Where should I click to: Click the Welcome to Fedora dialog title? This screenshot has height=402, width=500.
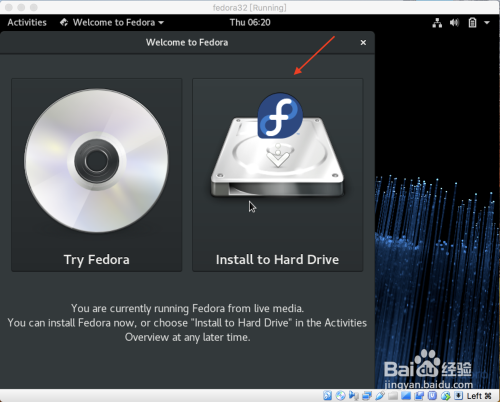(x=187, y=42)
